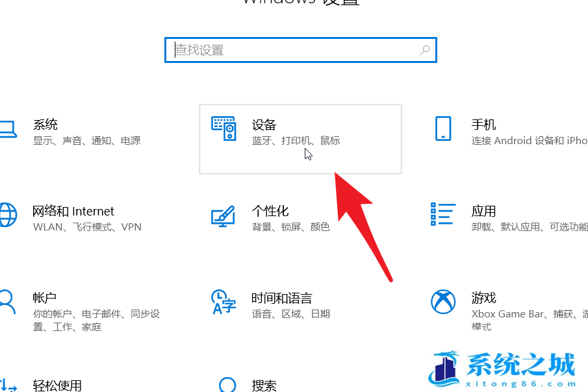This screenshot has height=392, width=588.
Task: Click the 手机 phone icon
Action: (443, 129)
